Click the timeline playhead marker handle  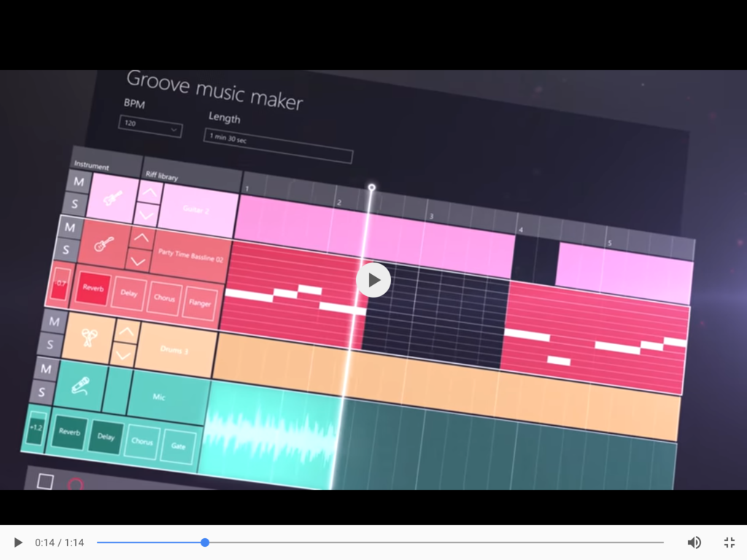click(x=371, y=188)
